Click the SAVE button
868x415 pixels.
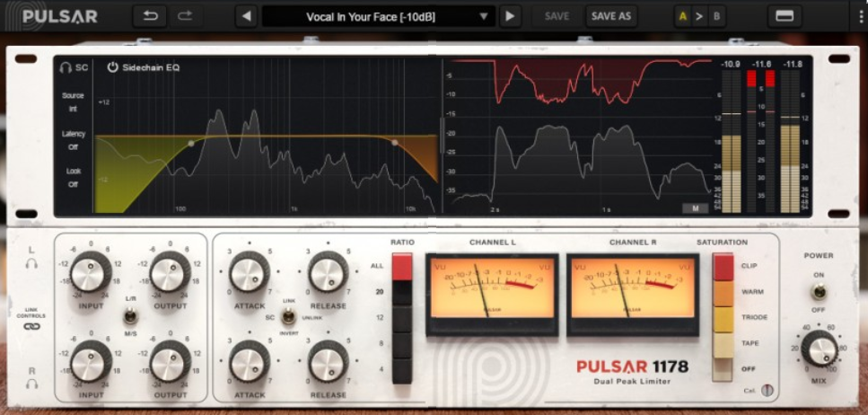click(557, 16)
